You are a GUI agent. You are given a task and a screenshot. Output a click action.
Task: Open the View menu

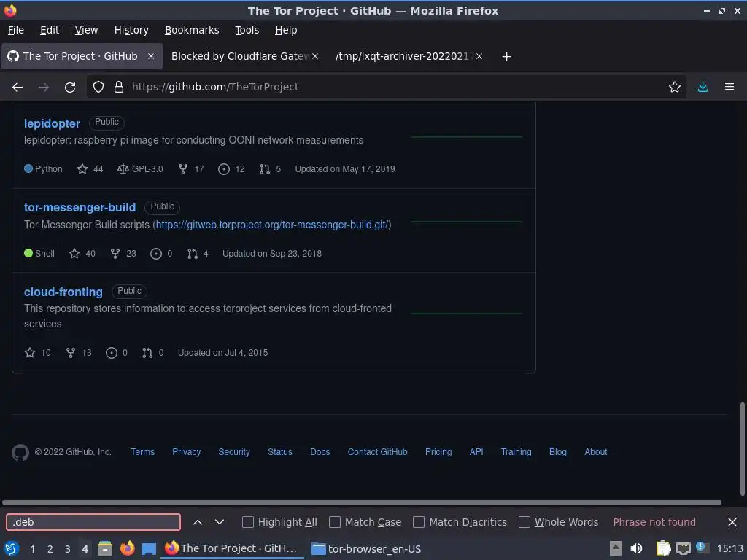[86, 30]
